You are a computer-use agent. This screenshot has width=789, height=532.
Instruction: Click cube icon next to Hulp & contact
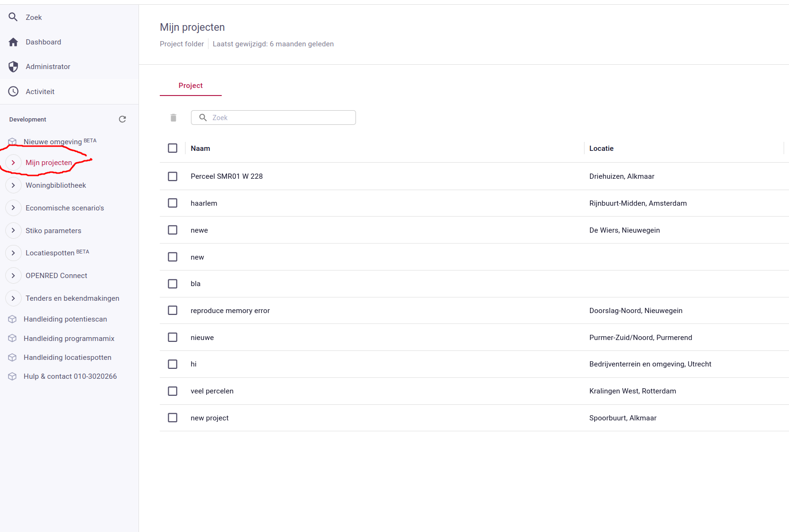13,376
